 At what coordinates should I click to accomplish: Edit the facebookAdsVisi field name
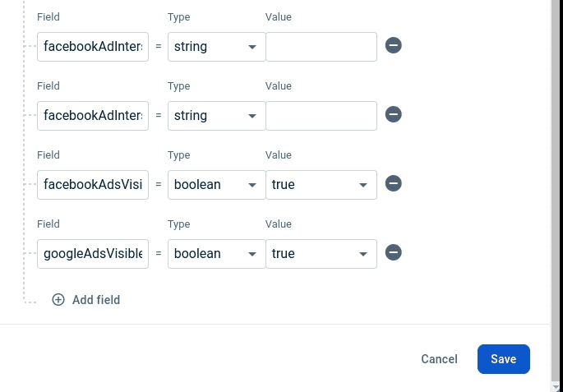tap(93, 185)
